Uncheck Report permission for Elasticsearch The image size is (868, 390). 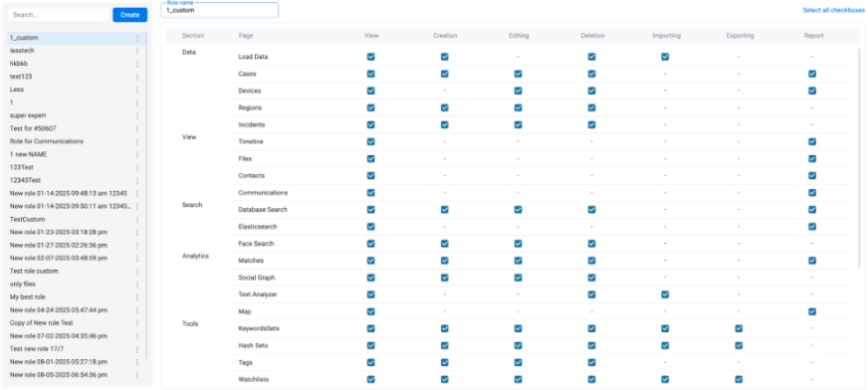[x=812, y=227]
